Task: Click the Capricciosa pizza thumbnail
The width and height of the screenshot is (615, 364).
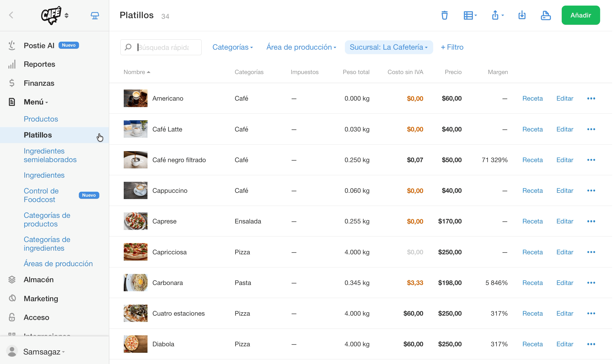Action: pos(135,252)
